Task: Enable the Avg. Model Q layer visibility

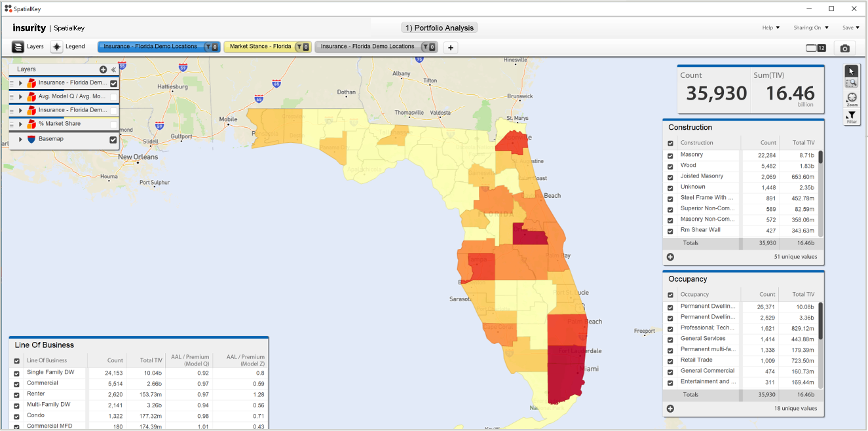Action: coord(114,97)
